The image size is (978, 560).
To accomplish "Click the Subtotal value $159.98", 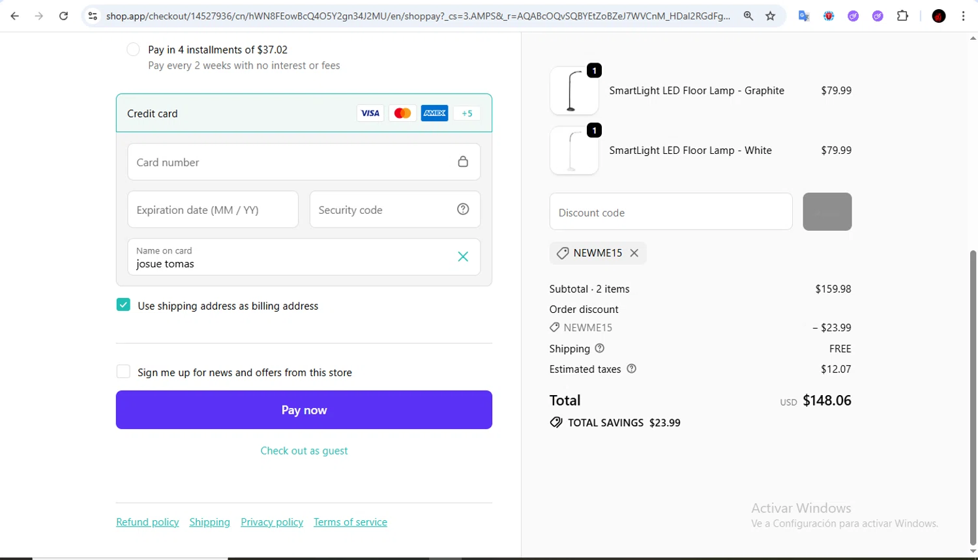I will pyautogui.click(x=833, y=289).
